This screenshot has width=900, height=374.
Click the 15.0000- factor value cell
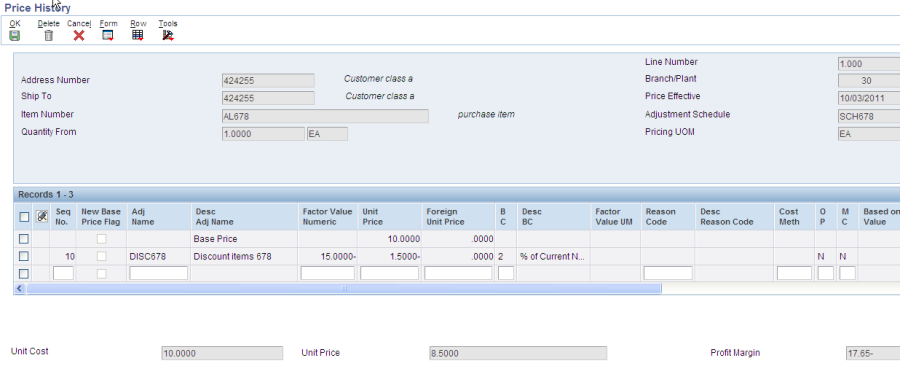328,256
